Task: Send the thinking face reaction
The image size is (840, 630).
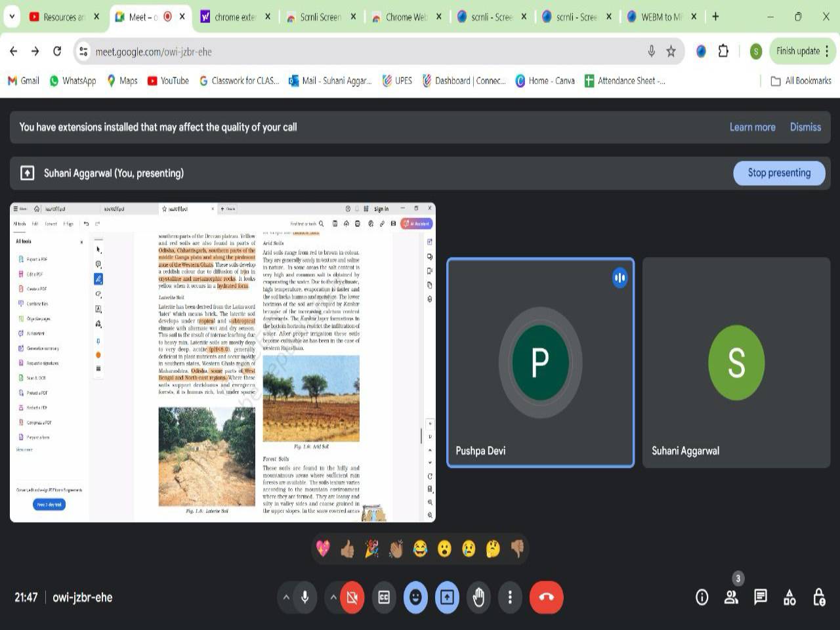Action: (493, 549)
